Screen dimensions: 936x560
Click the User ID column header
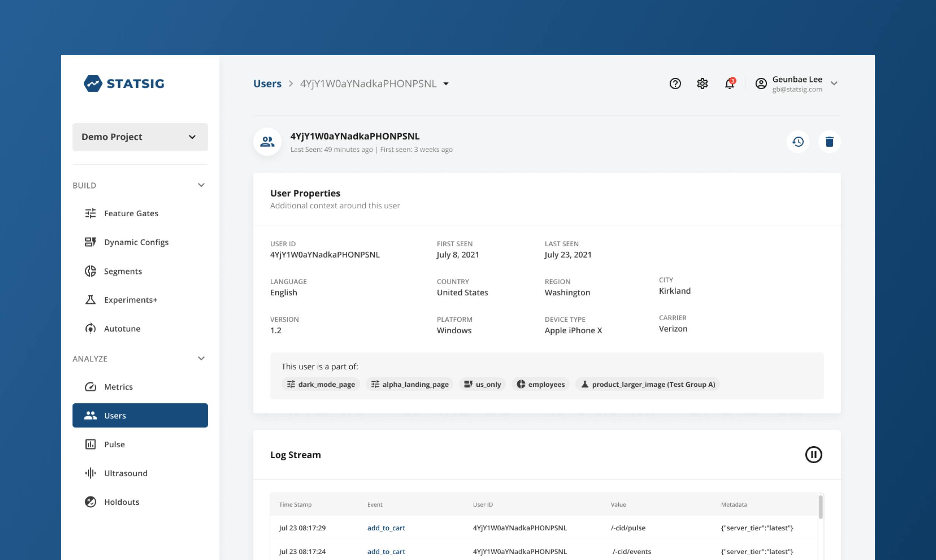(x=483, y=504)
